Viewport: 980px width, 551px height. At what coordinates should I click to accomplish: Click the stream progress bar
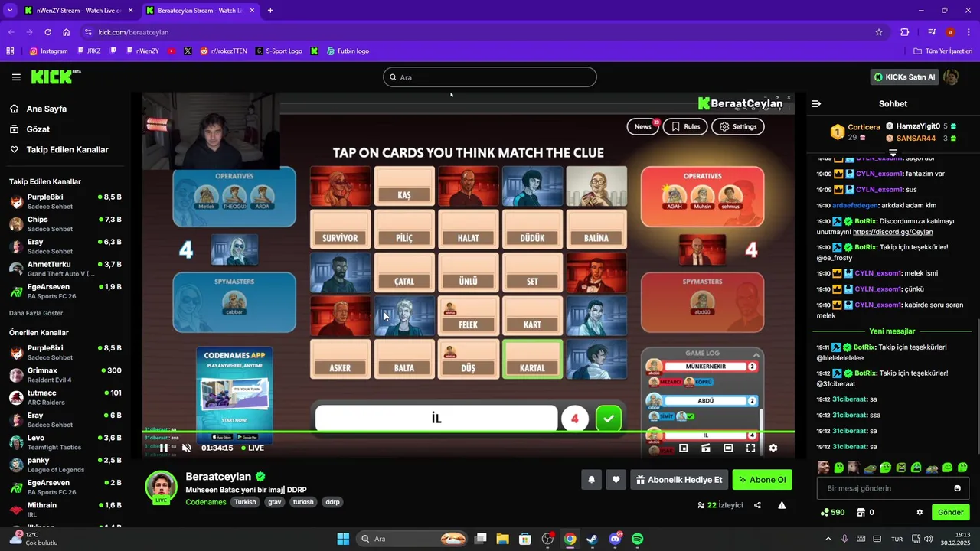click(x=469, y=432)
